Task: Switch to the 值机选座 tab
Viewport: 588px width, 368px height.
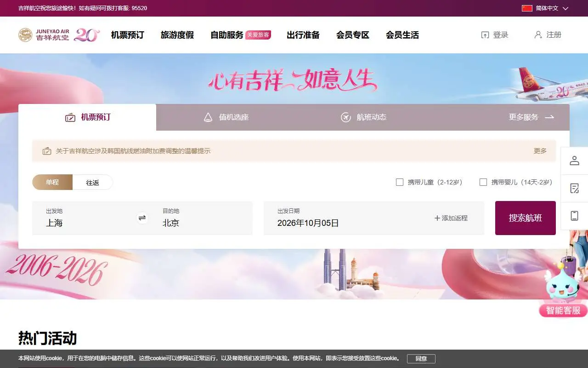Action: pos(226,117)
